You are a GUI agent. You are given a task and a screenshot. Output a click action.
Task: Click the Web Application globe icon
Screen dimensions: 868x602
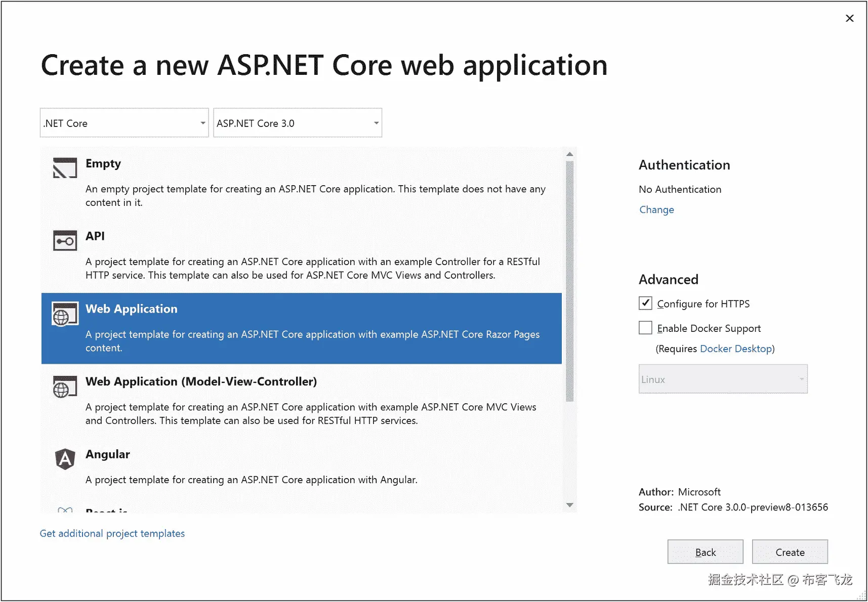(x=65, y=314)
